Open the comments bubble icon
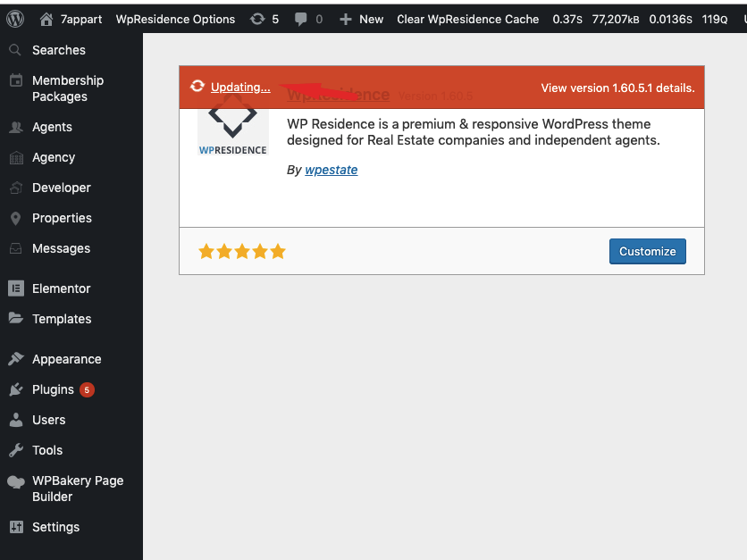The width and height of the screenshot is (747, 560). (x=300, y=19)
